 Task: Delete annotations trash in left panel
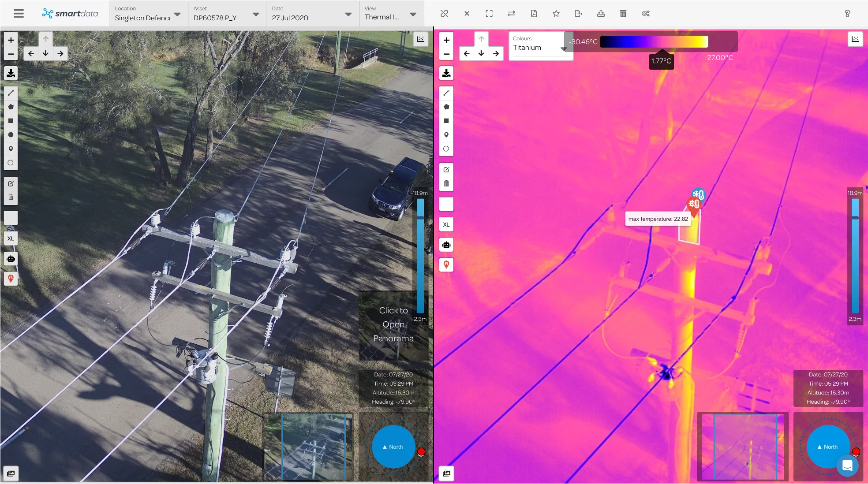pos(11,197)
